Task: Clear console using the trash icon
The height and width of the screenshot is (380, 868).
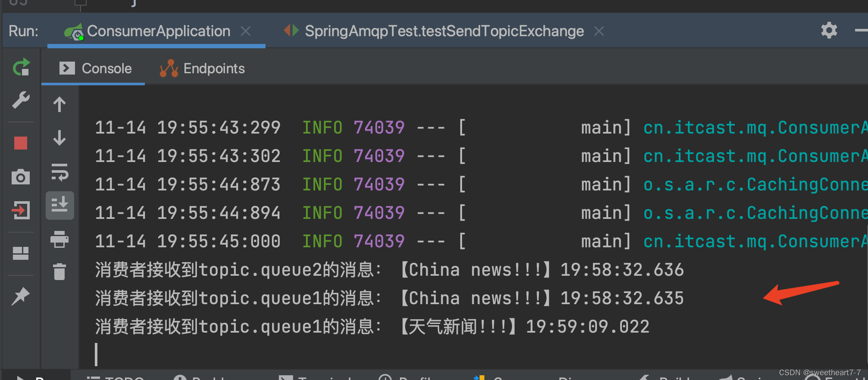Action: click(59, 272)
